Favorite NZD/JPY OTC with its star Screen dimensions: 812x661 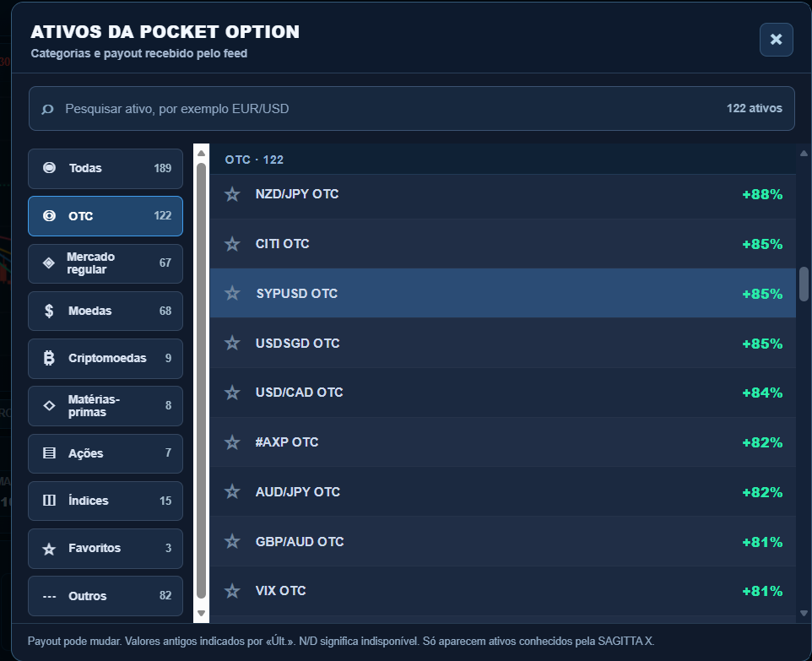232,194
